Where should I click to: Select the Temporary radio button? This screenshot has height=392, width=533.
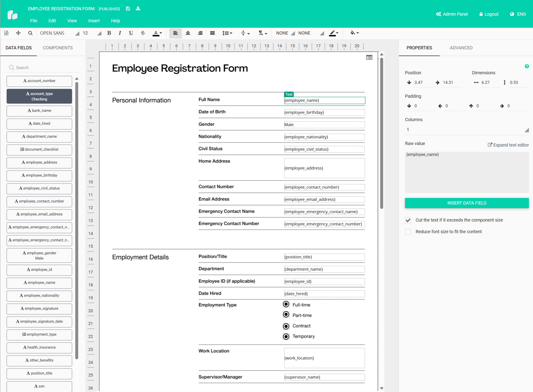[x=286, y=337]
